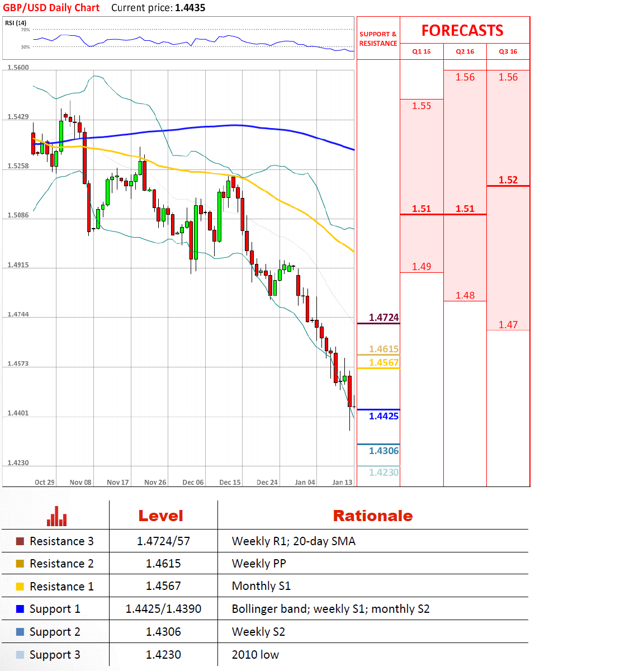
Task: Click the 'Weekly S2' rationale cell
Action: tap(258, 632)
